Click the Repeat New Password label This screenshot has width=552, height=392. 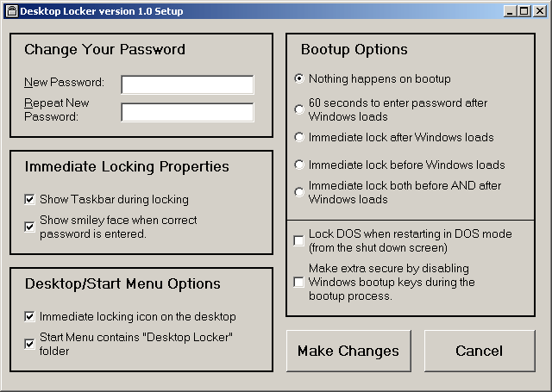click(x=56, y=109)
